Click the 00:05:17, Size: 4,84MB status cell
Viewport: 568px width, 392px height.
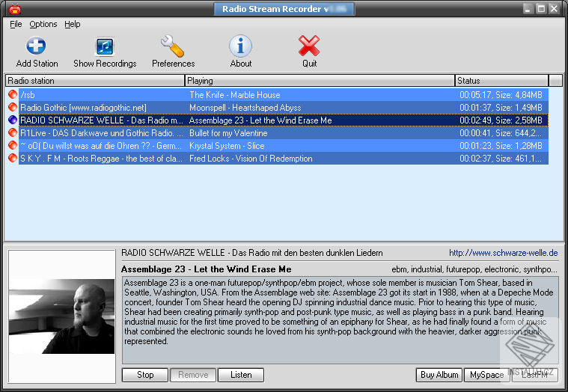coord(501,95)
